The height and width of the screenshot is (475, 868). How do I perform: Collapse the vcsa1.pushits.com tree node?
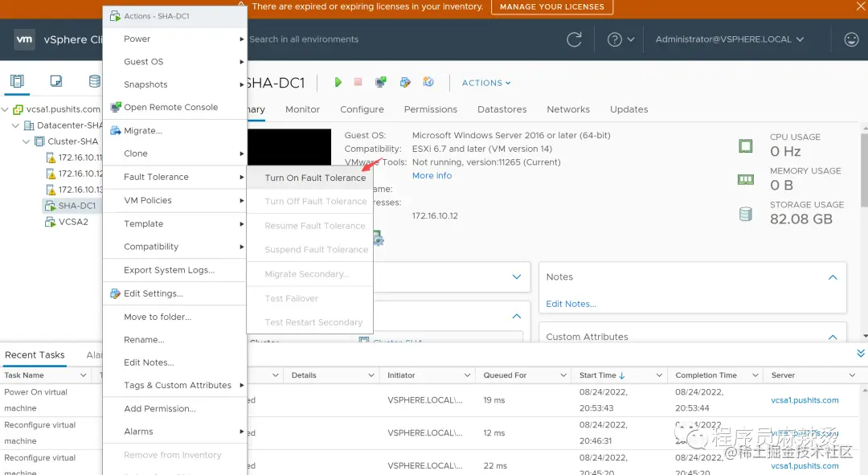click(5, 109)
